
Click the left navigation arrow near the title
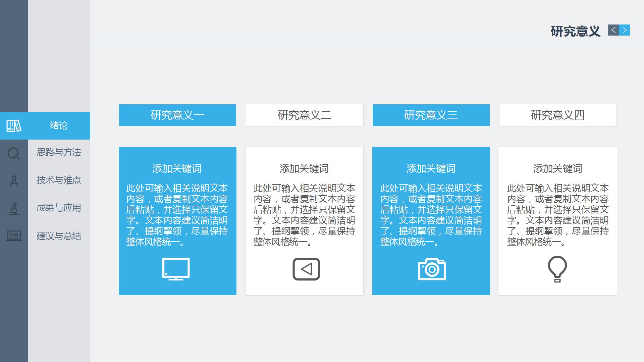pyautogui.click(x=614, y=31)
